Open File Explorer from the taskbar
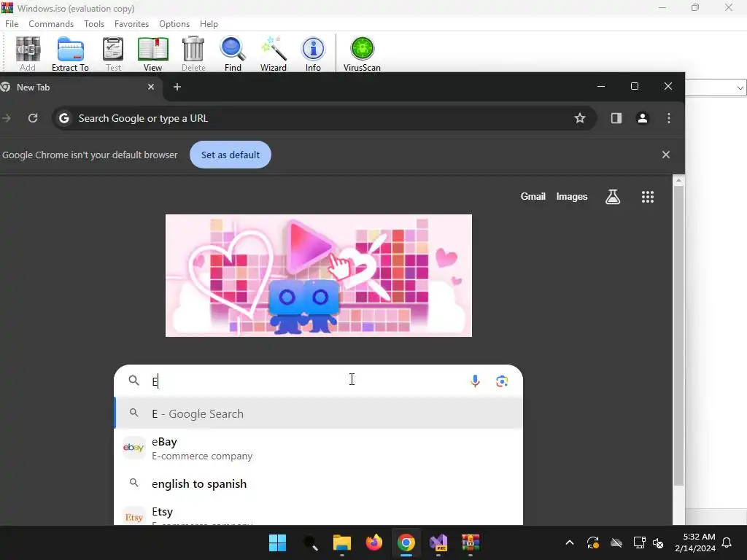This screenshot has height=560, width=747. tap(342, 542)
